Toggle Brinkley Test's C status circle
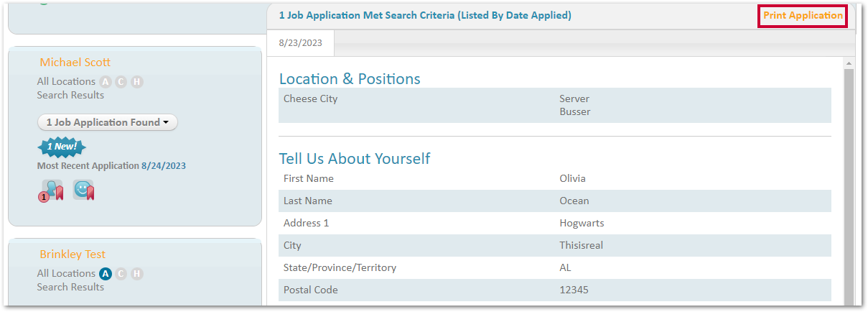Image resolution: width=868 pixels, height=312 pixels. [x=121, y=274]
